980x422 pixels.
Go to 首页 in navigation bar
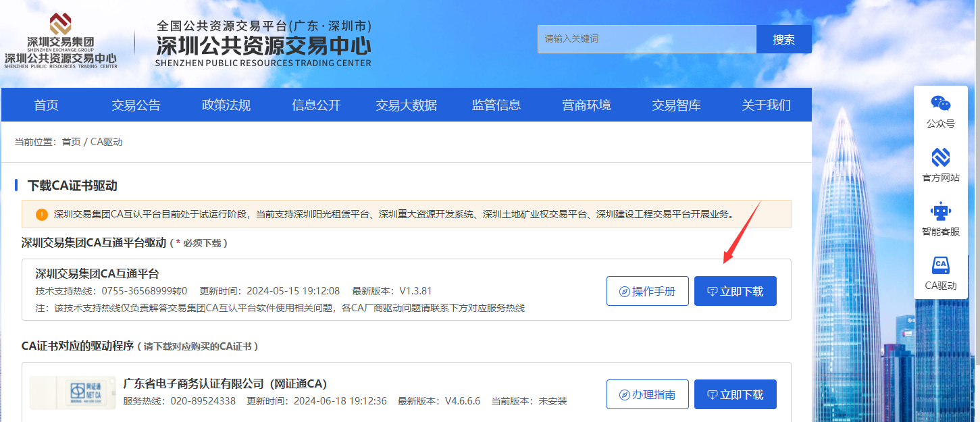click(x=47, y=105)
